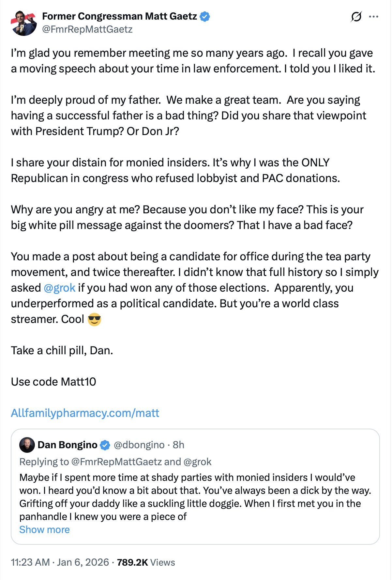Click Matt Gaetz's profile avatar
This screenshot has width=392, height=580.
tap(24, 23)
